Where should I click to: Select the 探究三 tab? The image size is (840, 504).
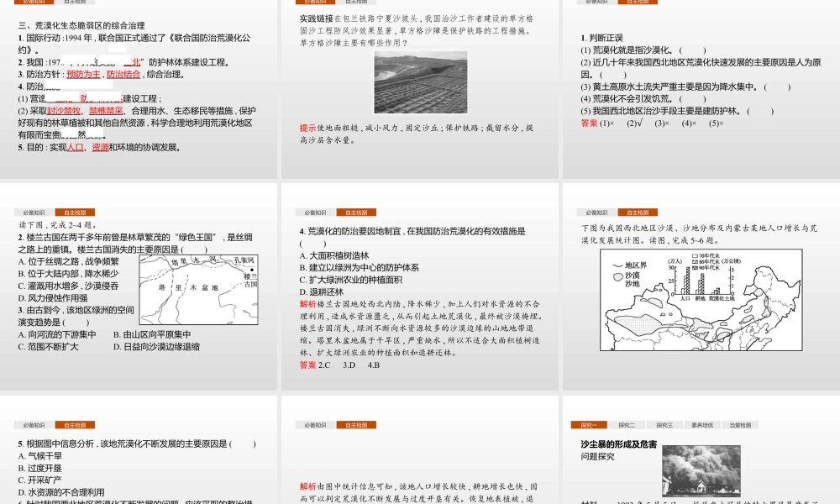point(666,423)
